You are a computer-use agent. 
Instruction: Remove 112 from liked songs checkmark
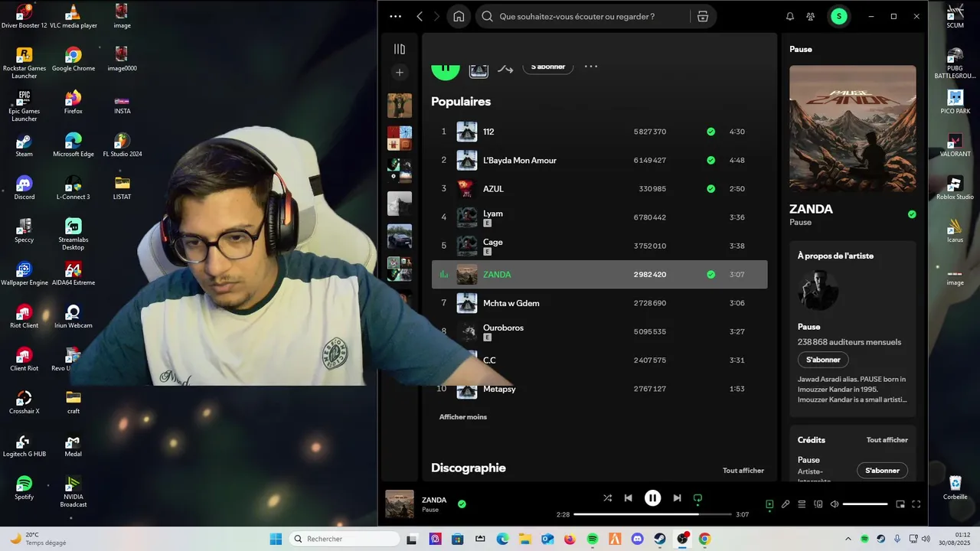pyautogui.click(x=711, y=132)
